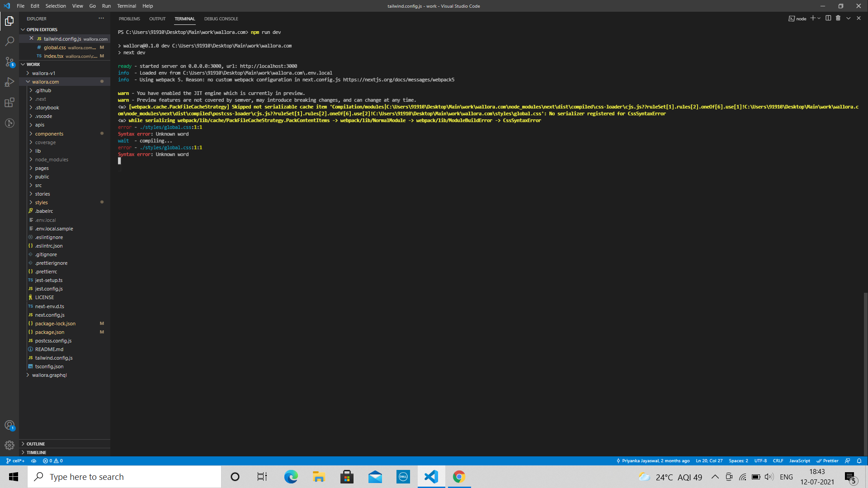Open the Terminal menu
This screenshot has height=488, width=868.
(x=126, y=6)
